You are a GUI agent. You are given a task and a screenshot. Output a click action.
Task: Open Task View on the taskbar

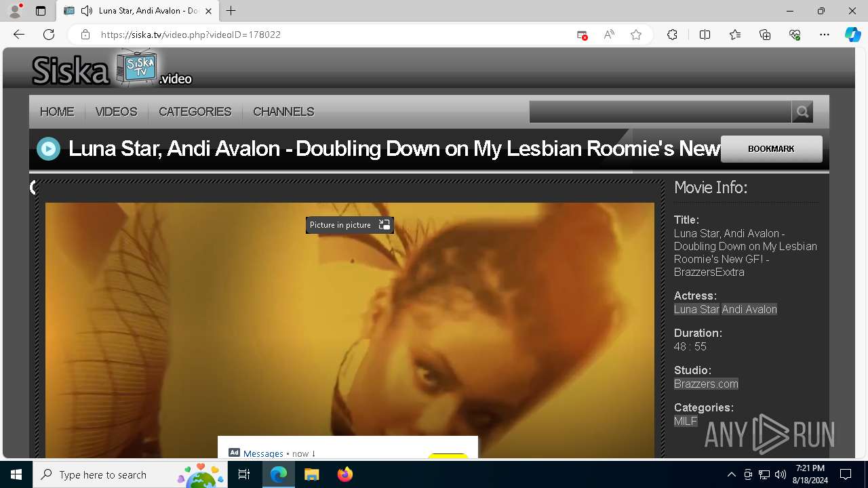point(245,474)
